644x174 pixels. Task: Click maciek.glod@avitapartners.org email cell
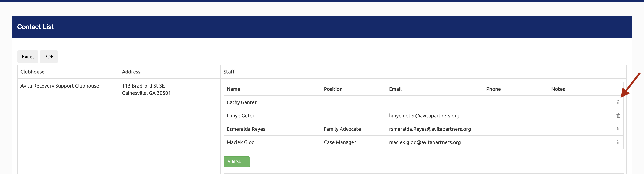(425, 142)
